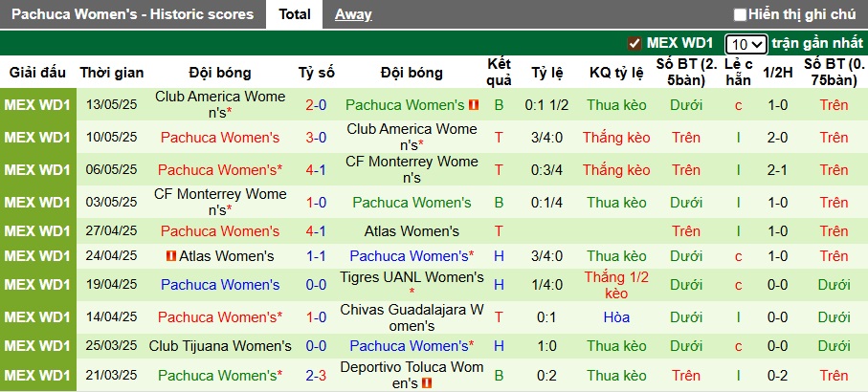Open the 10 recent matches dropdown
The width and height of the screenshot is (868, 392).
coord(746,44)
